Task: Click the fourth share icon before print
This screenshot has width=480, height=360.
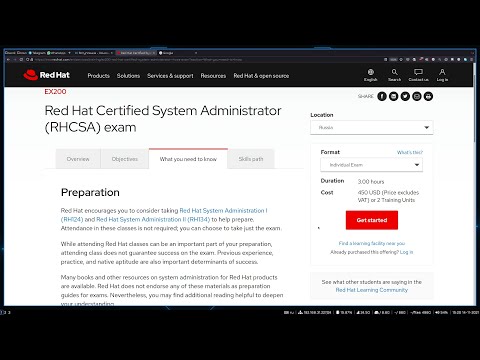Action: (x=417, y=96)
